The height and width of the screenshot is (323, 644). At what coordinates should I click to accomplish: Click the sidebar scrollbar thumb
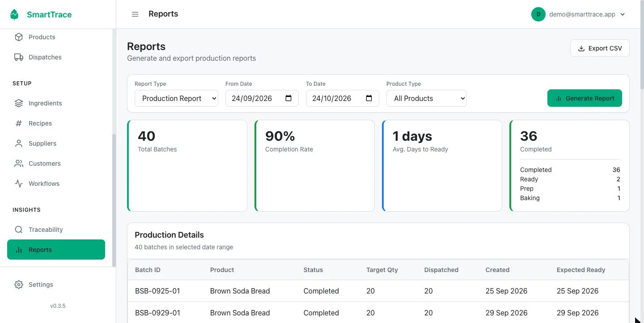114,200
